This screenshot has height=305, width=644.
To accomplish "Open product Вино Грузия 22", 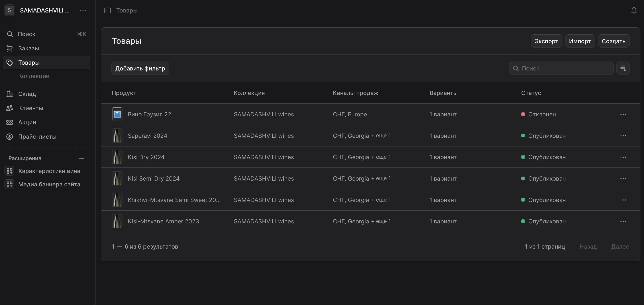I will [149, 114].
